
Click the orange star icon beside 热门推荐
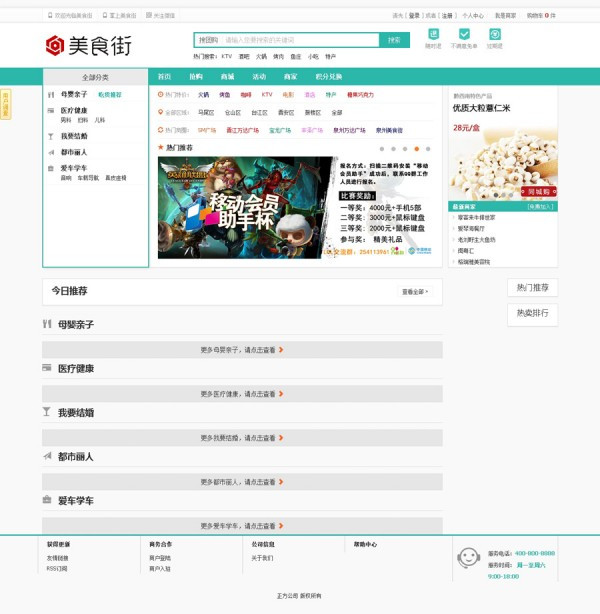160,147
